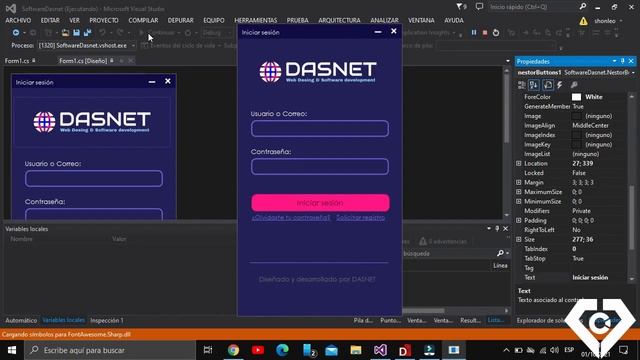Open Task View from the taskbar
The image size is (640, 360).
click(208, 350)
